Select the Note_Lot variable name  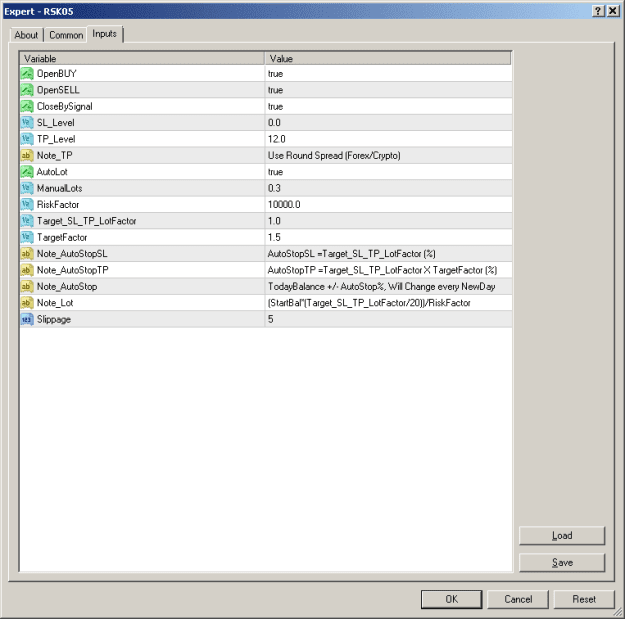55,303
